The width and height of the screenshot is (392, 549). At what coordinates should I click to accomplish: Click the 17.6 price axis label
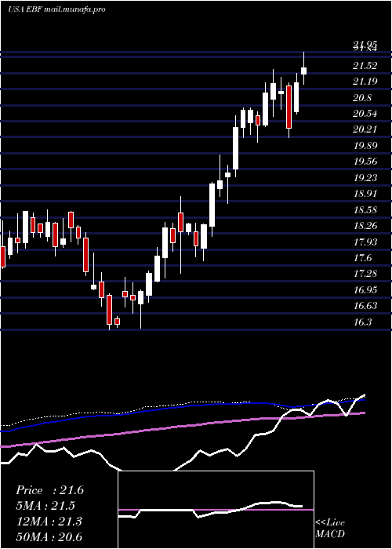[362, 258]
